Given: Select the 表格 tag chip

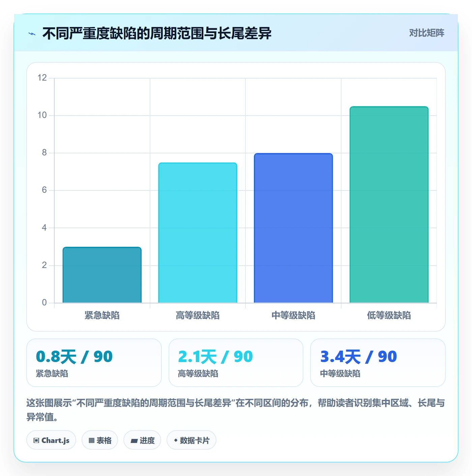Looking at the screenshot, I should coord(100,440).
